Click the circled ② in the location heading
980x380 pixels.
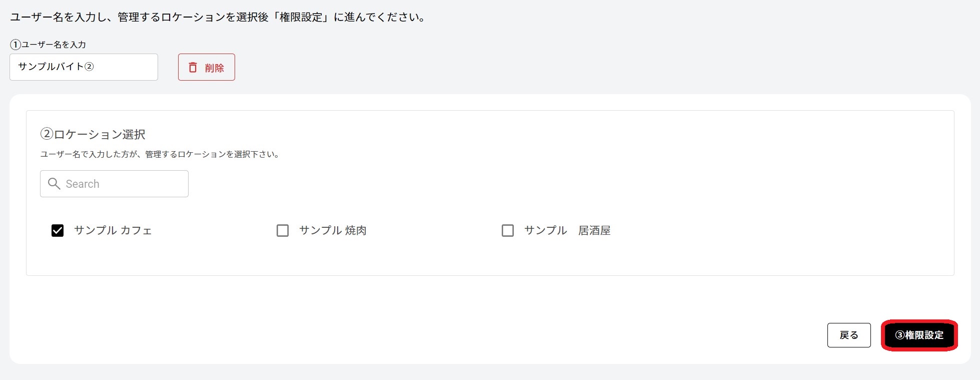[x=47, y=134]
